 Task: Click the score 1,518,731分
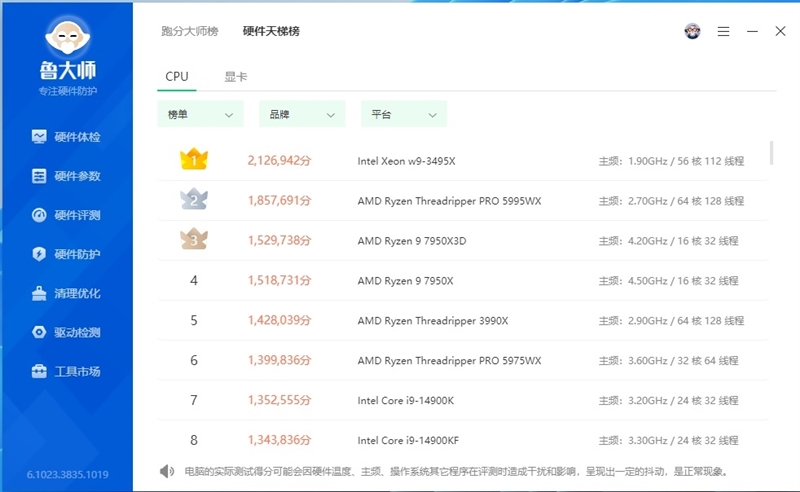pos(280,280)
